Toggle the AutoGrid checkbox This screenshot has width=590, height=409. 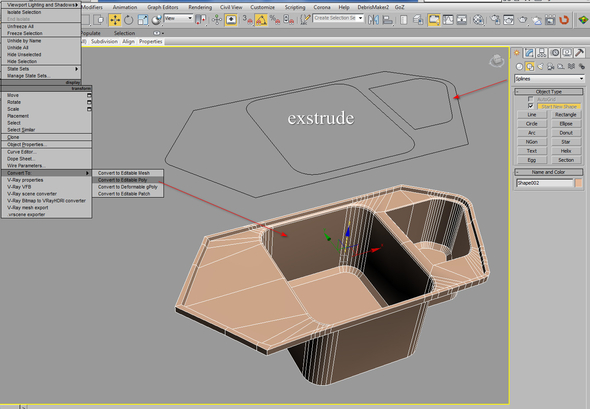[x=531, y=99]
